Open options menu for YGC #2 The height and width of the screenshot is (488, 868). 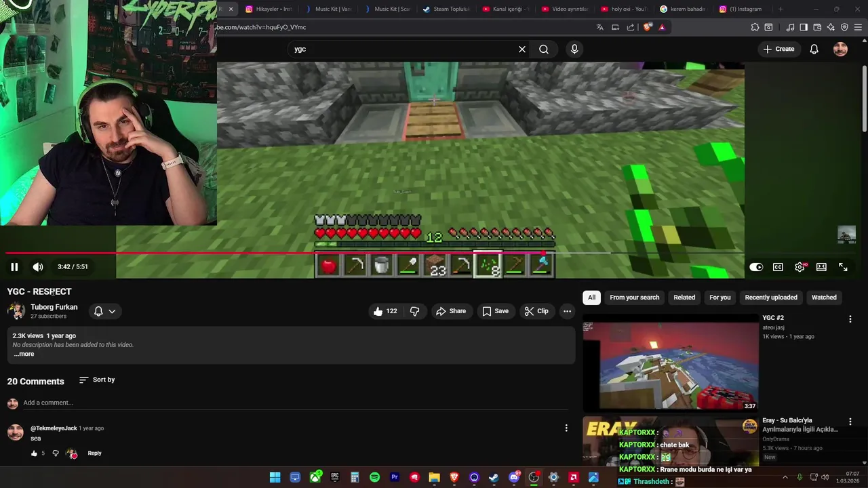pyautogui.click(x=850, y=319)
